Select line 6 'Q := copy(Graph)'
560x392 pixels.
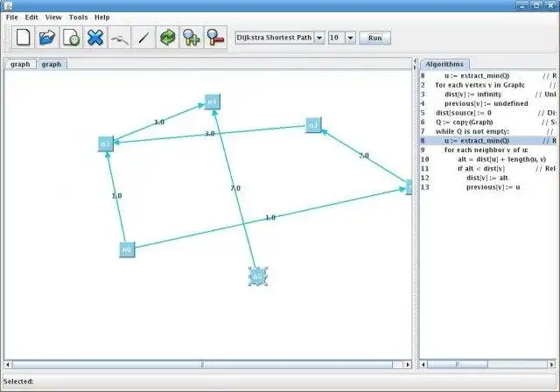tap(488, 122)
